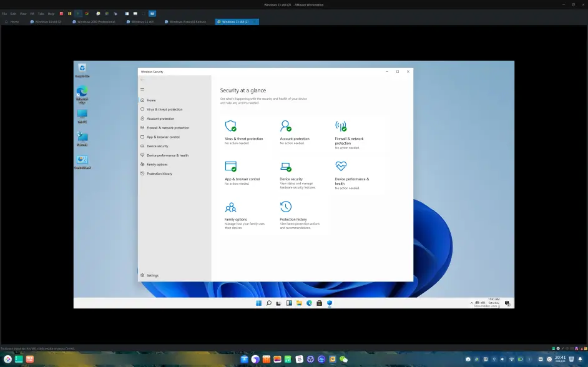Click the Security at a glance heading

243,91
